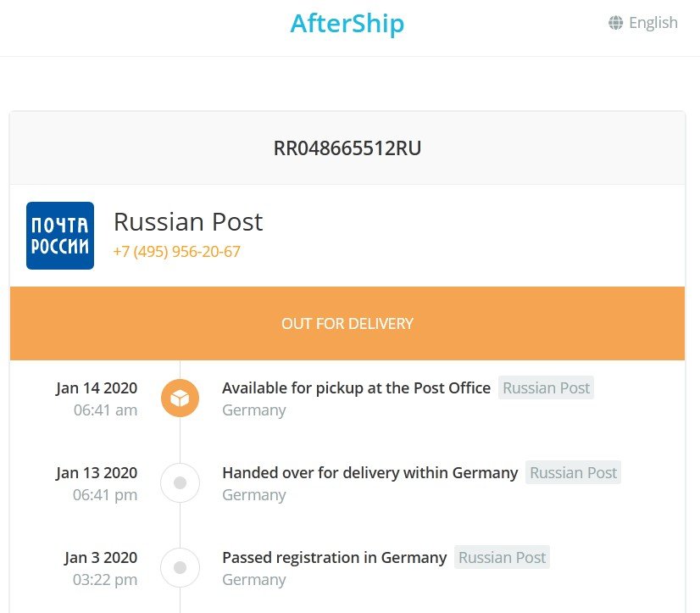Click the Jan 3 timeline dot marker
Screen dimensions: 700x613
click(x=180, y=568)
